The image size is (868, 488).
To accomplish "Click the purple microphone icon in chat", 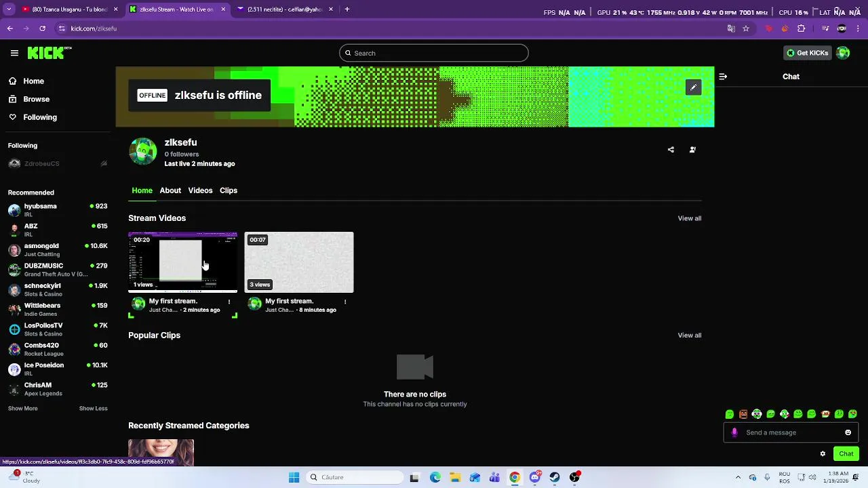I will (734, 432).
